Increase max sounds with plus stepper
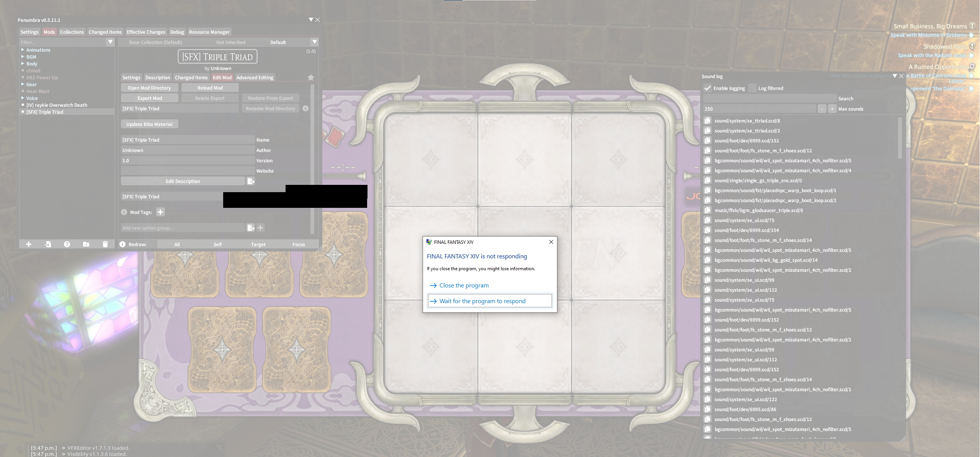 pos(832,109)
